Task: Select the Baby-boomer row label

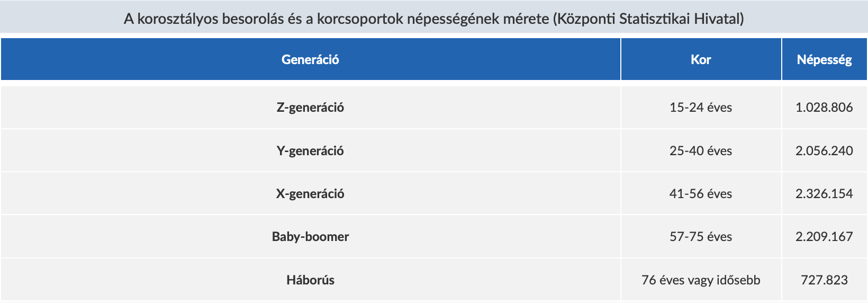Action: pyautogui.click(x=310, y=237)
